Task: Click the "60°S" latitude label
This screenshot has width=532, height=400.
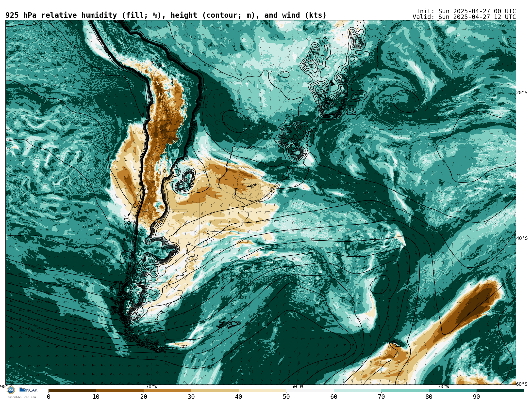Action: 522,384
